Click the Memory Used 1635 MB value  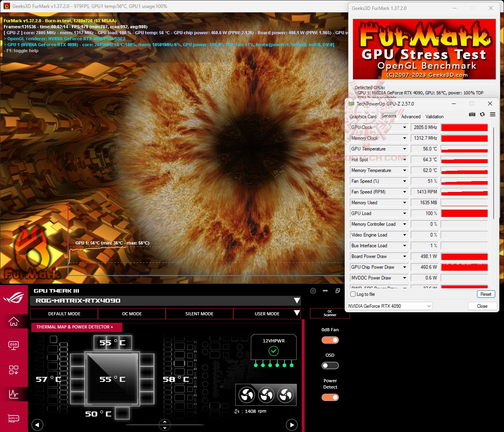tap(425, 203)
